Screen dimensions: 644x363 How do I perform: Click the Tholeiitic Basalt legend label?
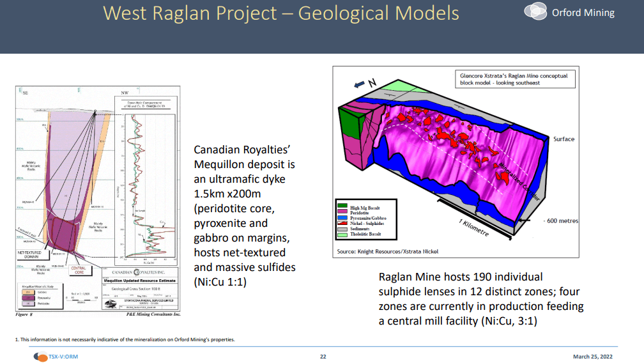[x=365, y=234]
